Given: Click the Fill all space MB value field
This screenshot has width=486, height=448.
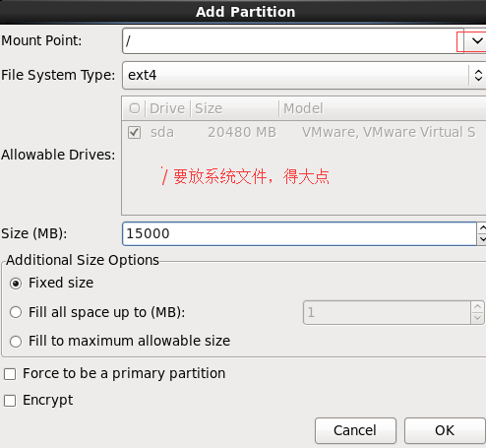Looking at the screenshot, I should coord(388,312).
